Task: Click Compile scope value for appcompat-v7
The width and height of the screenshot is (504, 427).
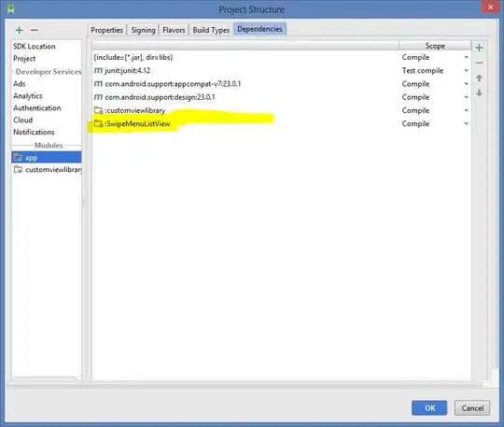Action: (415, 84)
